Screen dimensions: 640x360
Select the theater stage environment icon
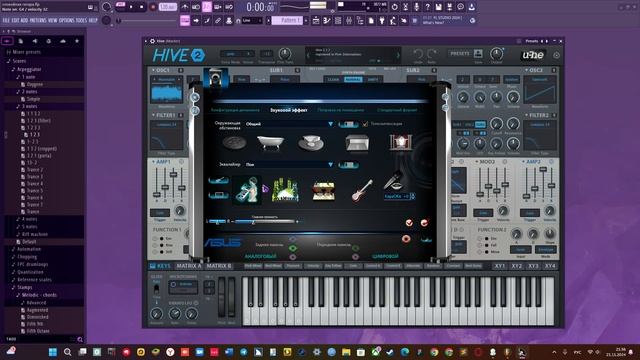click(400, 142)
